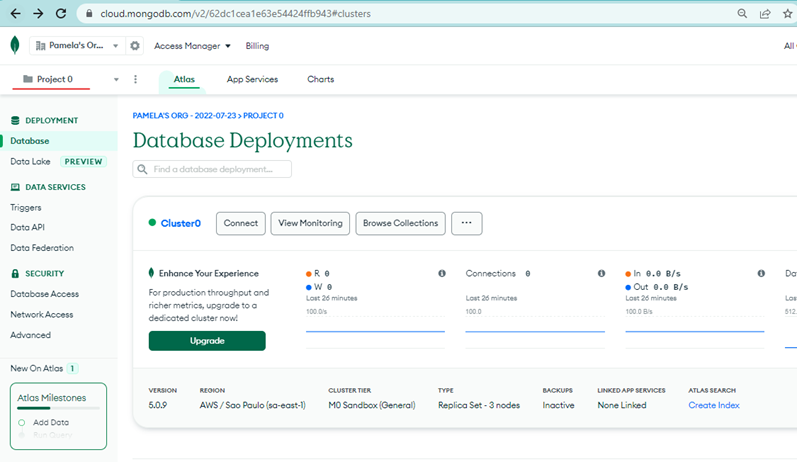
Task: Open Pamela's Org organization dropdown
Action: pyautogui.click(x=76, y=46)
